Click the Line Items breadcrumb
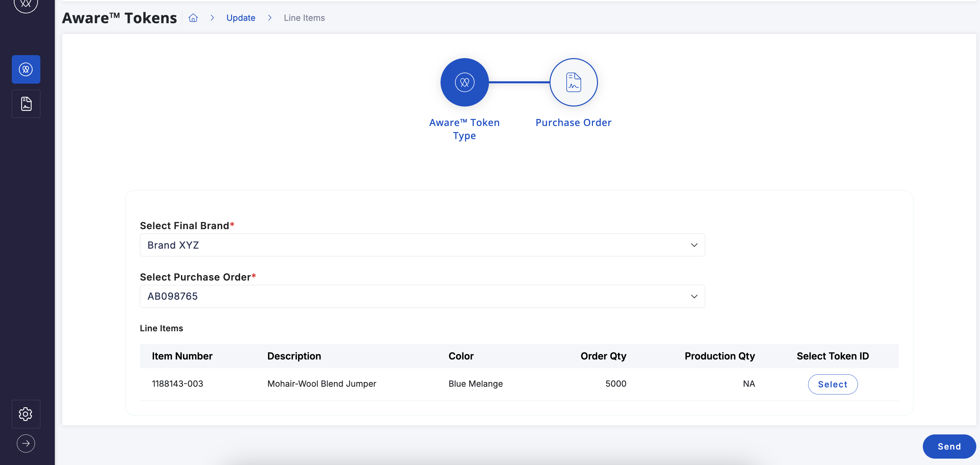This screenshot has width=980, height=465. (x=304, y=18)
